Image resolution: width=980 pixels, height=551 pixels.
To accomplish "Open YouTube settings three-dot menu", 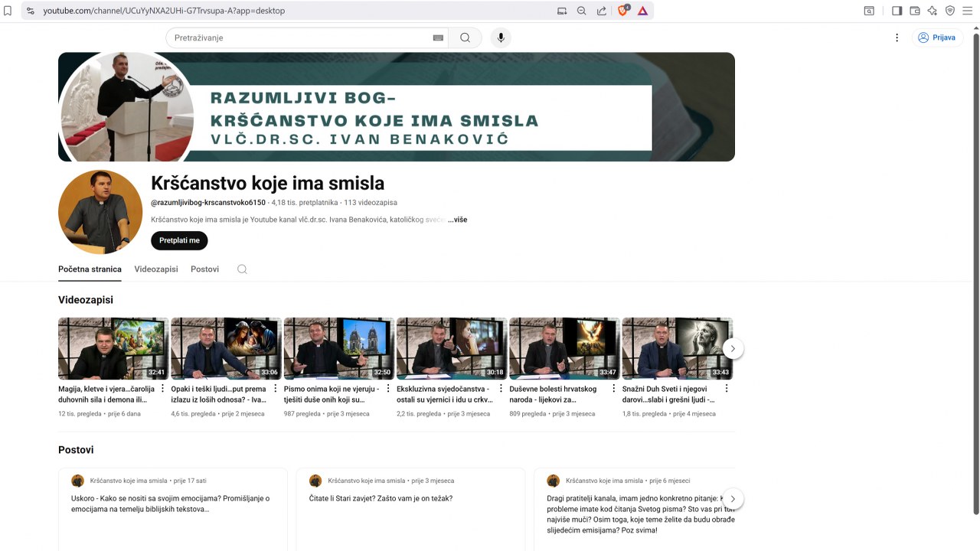I will pos(897,37).
